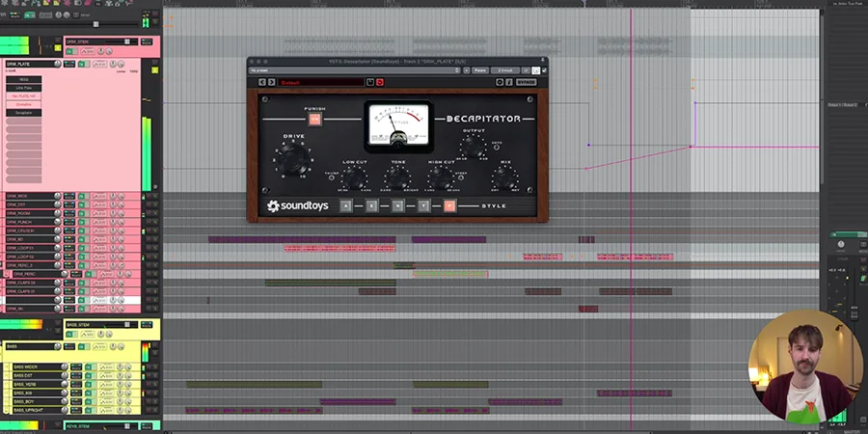Open FX button on the DRM_WIDE track
868x434 pixels.
(x=81, y=196)
